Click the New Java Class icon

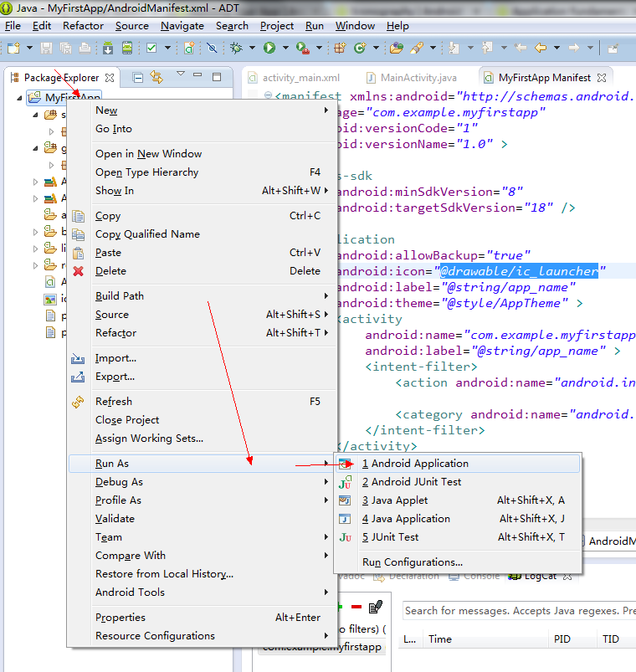click(360, 48)
